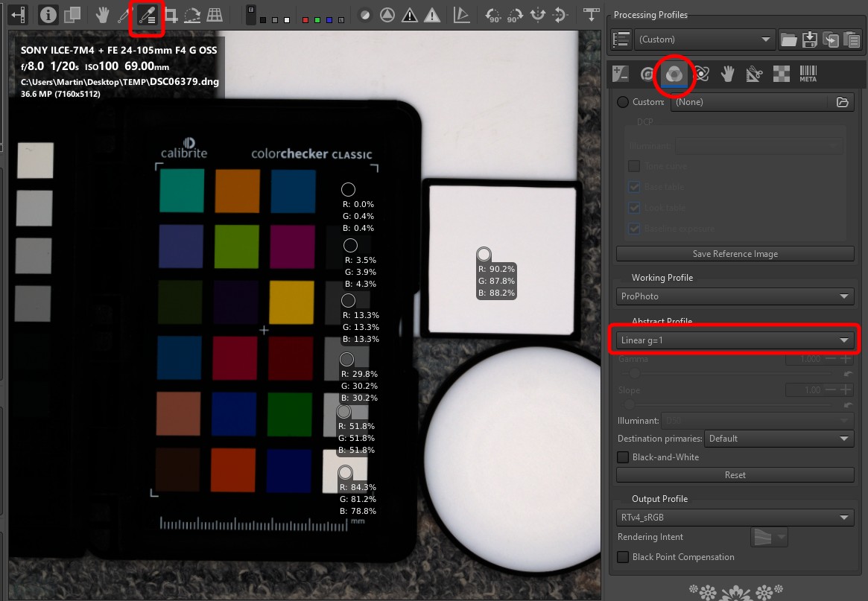Enable Black Point Compensation
The image size is (868, 601).
(x=623, y=557)
